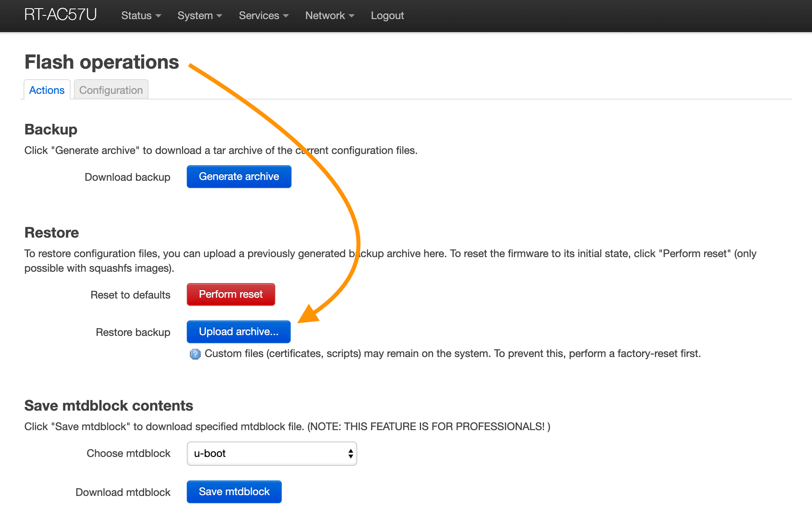Screen dimensions: 812x528
Task: Click the red Perform reset button
Action: 231,294
